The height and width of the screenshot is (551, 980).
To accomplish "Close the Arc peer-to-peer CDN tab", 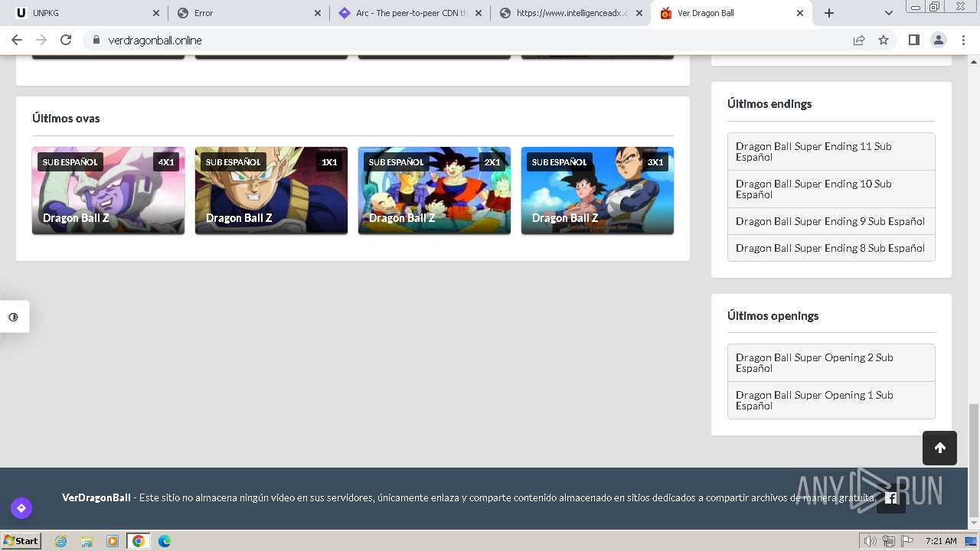I will tap(479, 13).
